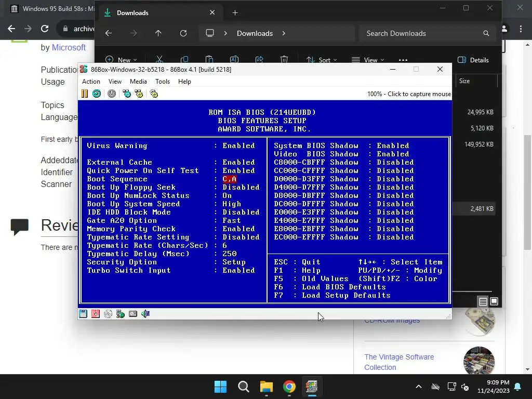Image resolution: width=532 pixels, height=399 pixels.
Task: Open the Sort dropdown in Downloads
Action: [322, 60]
